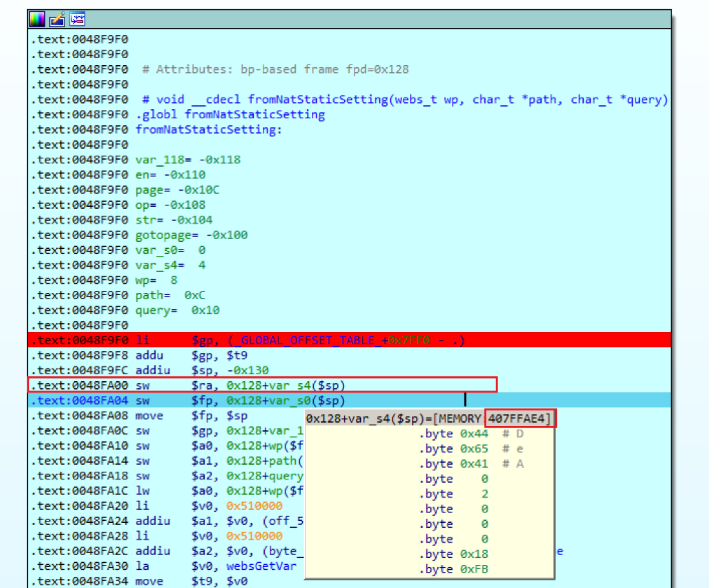Click the gotopage stack variable definition
This screenshot has height=588, width=709.
pos(191,235)
